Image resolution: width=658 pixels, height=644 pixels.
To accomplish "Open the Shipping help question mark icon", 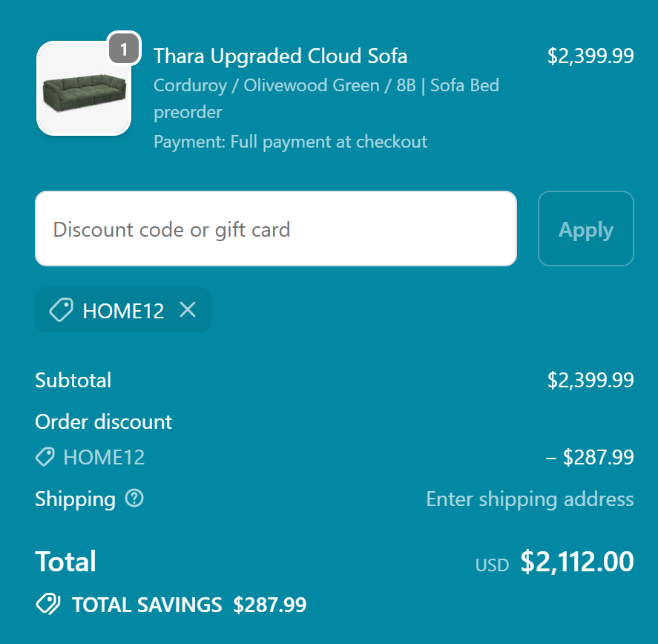I will tap(134, 499).
